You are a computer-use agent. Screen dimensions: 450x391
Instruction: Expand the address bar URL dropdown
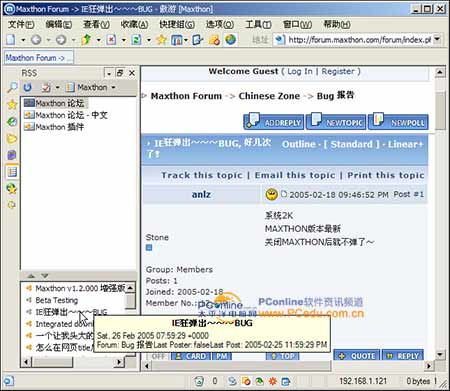(437, 40)
